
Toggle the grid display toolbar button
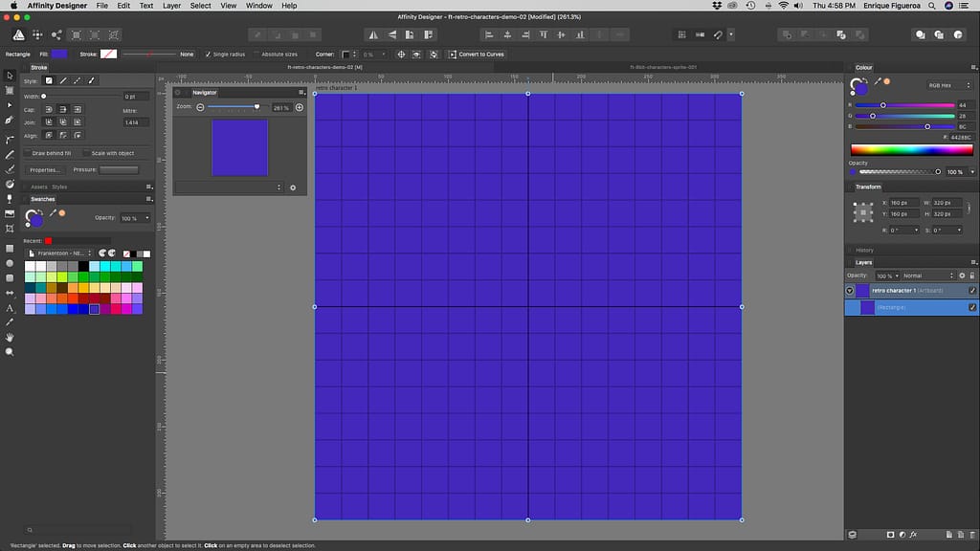[x=681, y=35]
